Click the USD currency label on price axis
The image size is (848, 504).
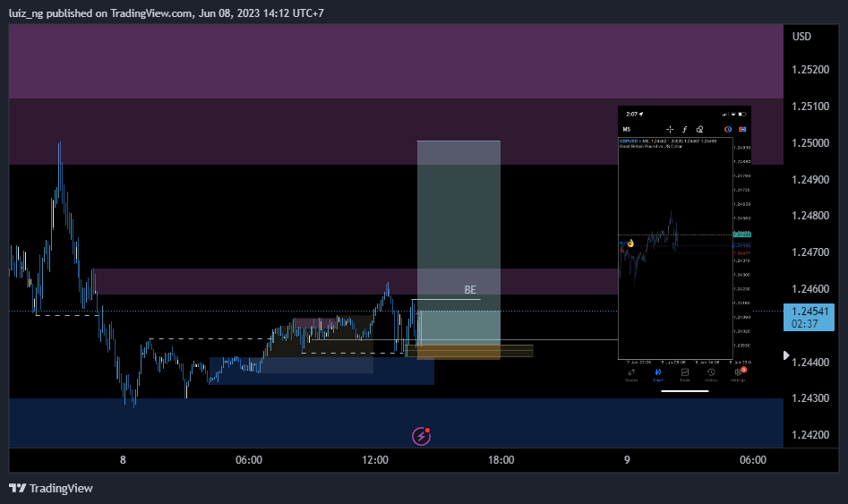(x=801, y=36)
